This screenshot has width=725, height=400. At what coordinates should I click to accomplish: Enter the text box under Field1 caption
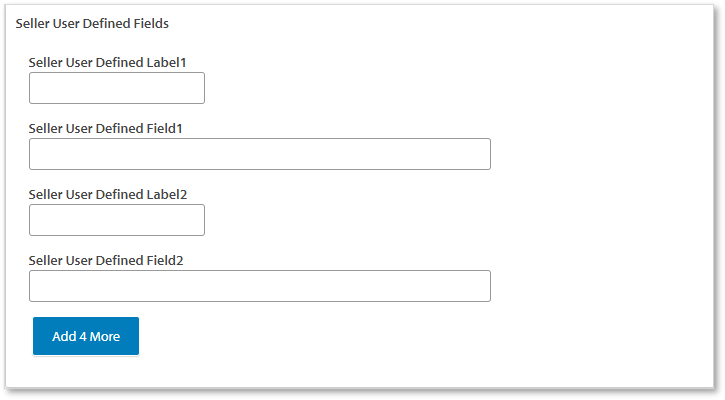coord(260,154)
